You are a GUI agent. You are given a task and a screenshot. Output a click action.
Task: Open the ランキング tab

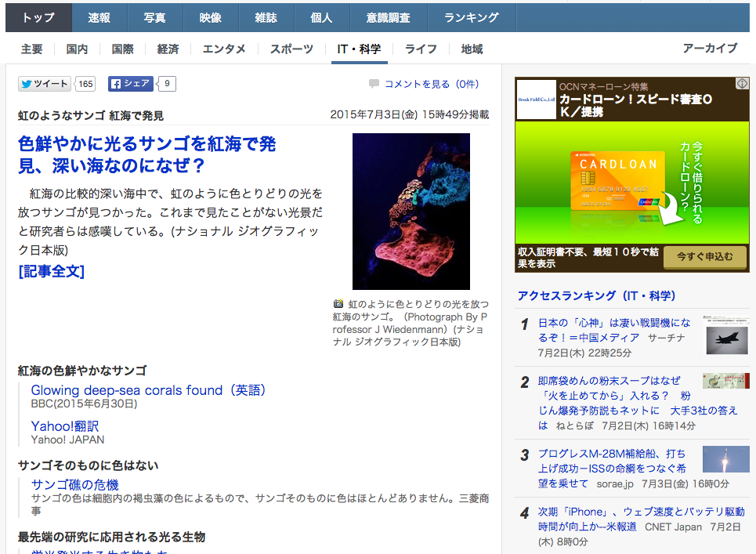click(x=471, y=17)
